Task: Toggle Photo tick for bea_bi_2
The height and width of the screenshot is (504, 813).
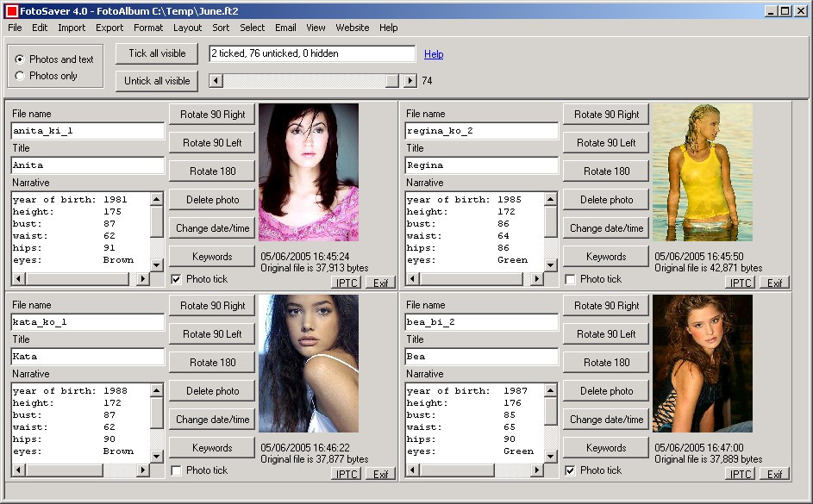Action: (571, 470)
